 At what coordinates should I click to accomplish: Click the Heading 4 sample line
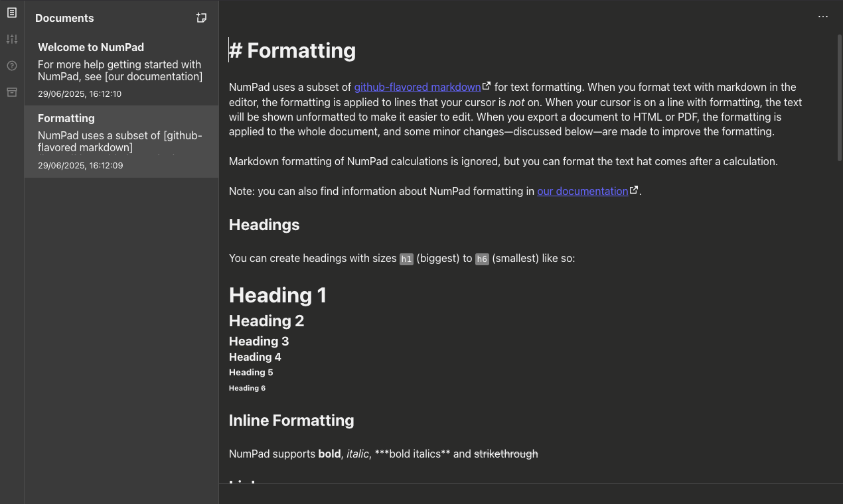tap(255, 357)
